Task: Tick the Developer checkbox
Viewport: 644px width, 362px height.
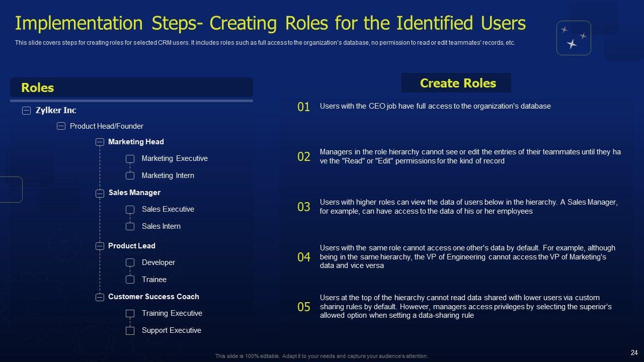Action: tap(130, 263)
